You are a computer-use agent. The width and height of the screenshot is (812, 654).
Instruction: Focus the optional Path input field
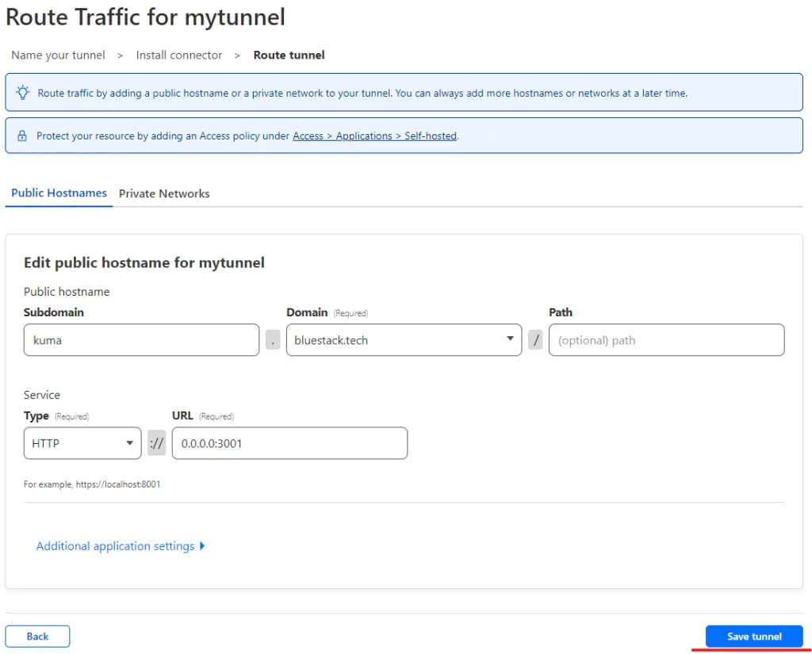pyautogui.click(x=666, y=340)
